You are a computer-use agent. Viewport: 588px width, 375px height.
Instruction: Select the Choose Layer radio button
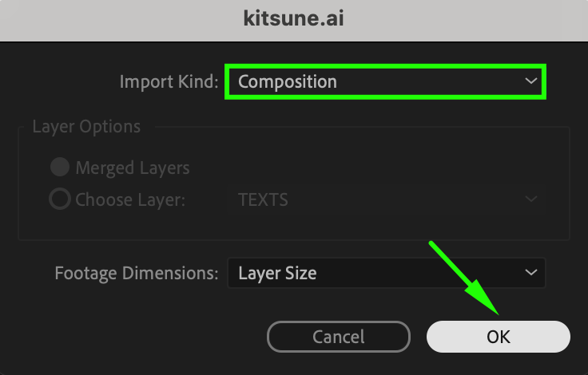tap(60, 199)
